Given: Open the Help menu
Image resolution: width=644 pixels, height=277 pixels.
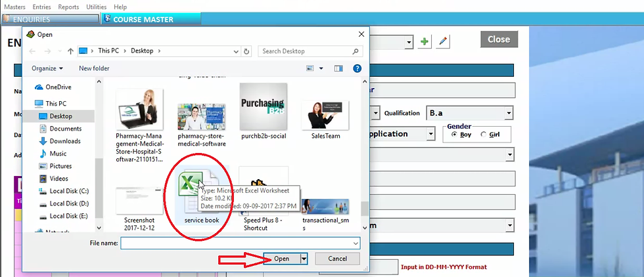Looking at the screenshot, I should coord(120,7).
